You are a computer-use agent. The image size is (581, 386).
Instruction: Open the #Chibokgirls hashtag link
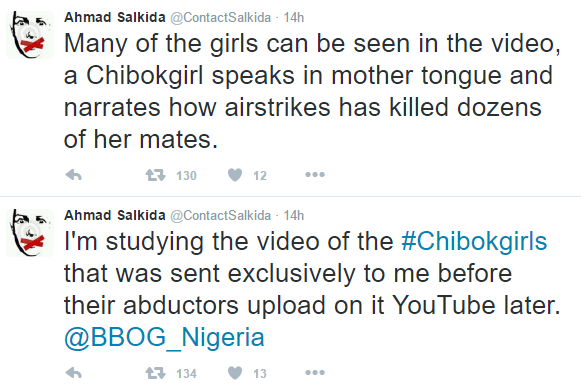tap(474, 242)
